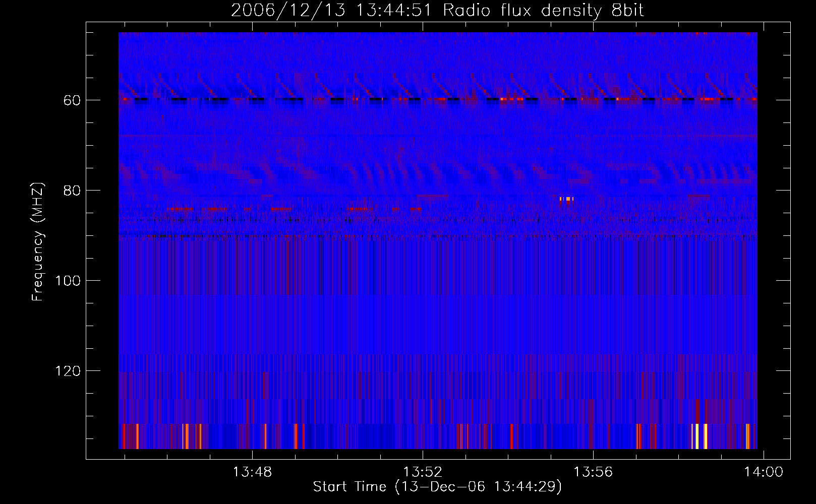This screenshot has width=816, height=504.
Task: Click the 14:00 time axis label
Action: tap(764, 472)
